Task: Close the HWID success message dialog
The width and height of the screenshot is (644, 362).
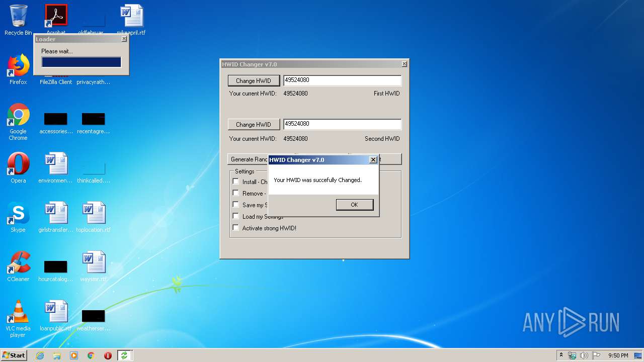Action: [373, 160]
